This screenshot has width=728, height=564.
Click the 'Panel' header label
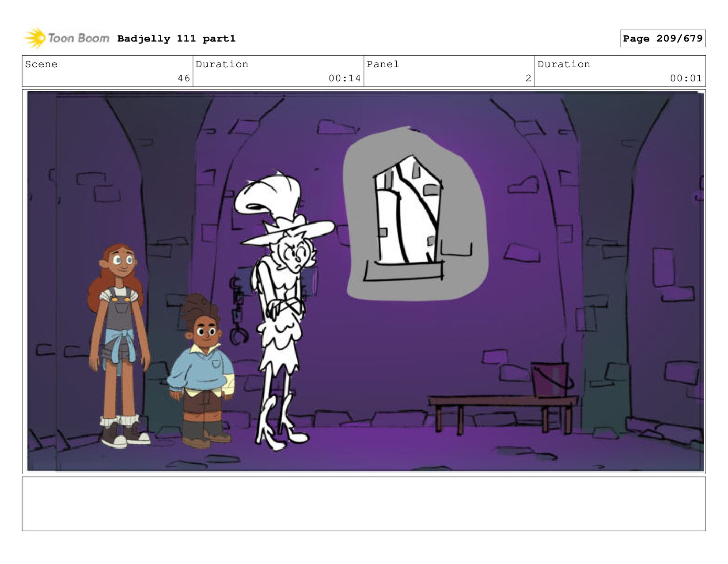[x=383, y=64]
